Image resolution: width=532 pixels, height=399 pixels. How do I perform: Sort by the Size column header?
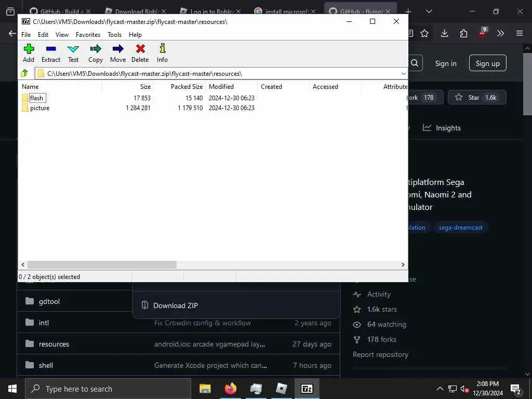point(128,87)
